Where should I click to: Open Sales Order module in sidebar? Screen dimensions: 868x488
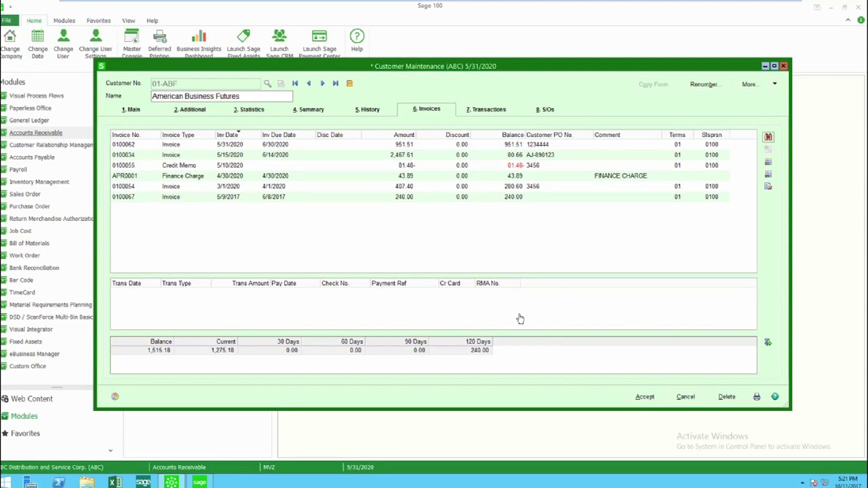(x=24, y=194)
